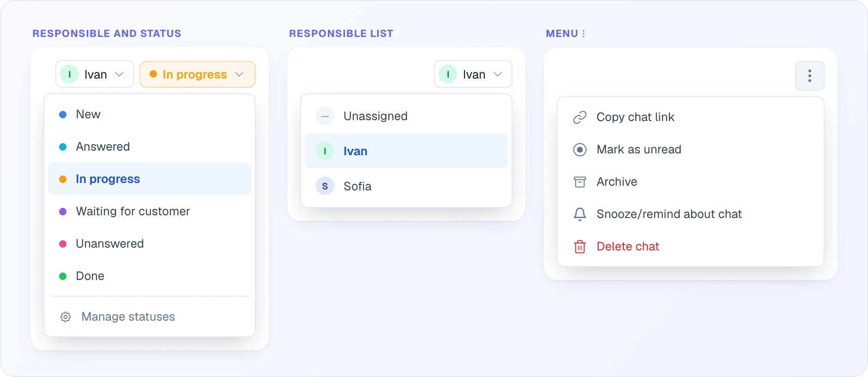Choose the In progress status option
Screen dimensions: 868x377
[x=150, y=179]
